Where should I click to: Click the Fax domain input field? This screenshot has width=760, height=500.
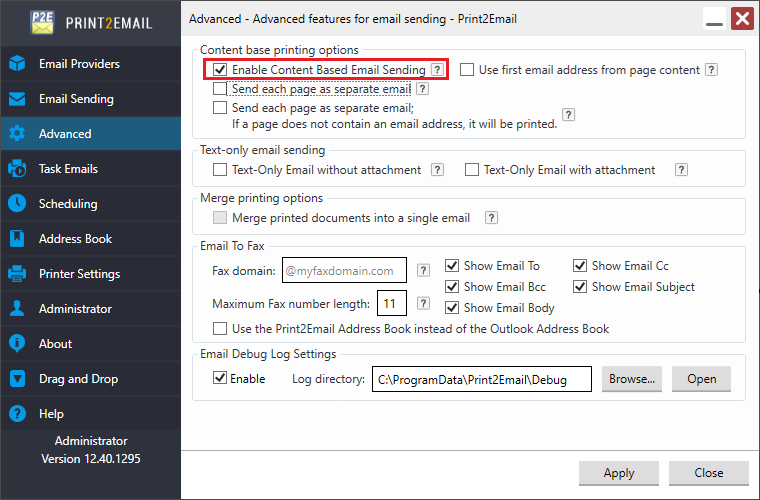pos(345,270)
